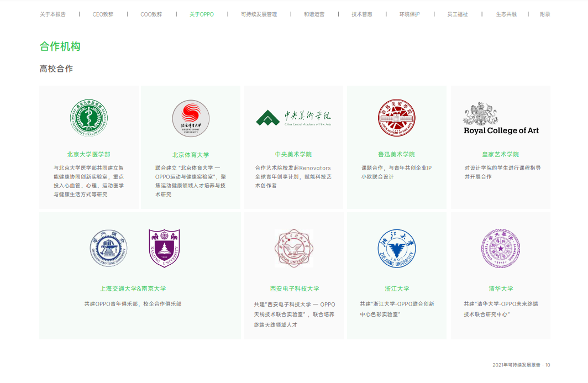Click the 合作机构 page heading
This screenshot has height=383, width=588.
[60, 46]
